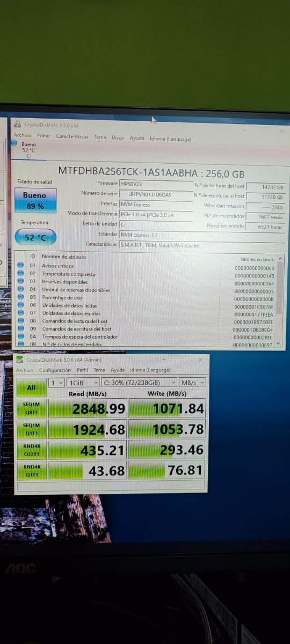Click the status circle for Reservas disponibles
The width and height of the screenshot is (290, 644).
click(20, 281)
